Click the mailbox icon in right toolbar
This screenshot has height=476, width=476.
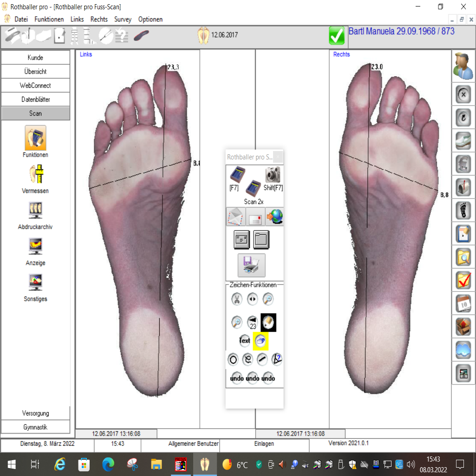463,187
